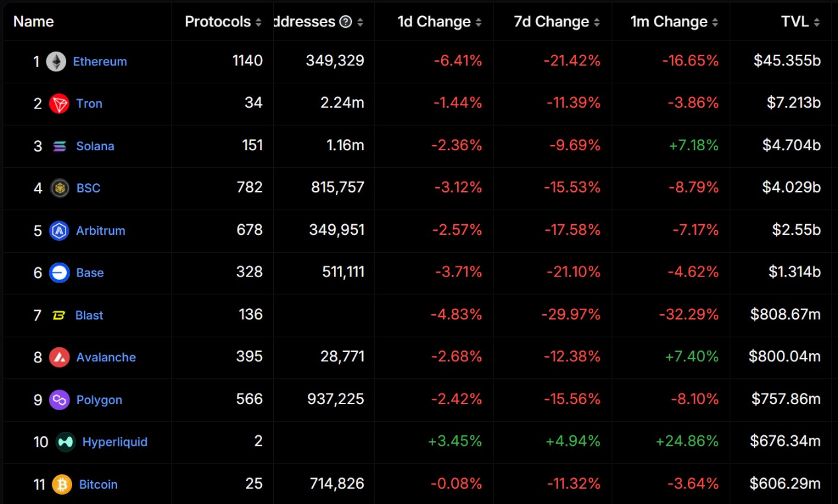Click the Hyperliquid logo icon

65,442
